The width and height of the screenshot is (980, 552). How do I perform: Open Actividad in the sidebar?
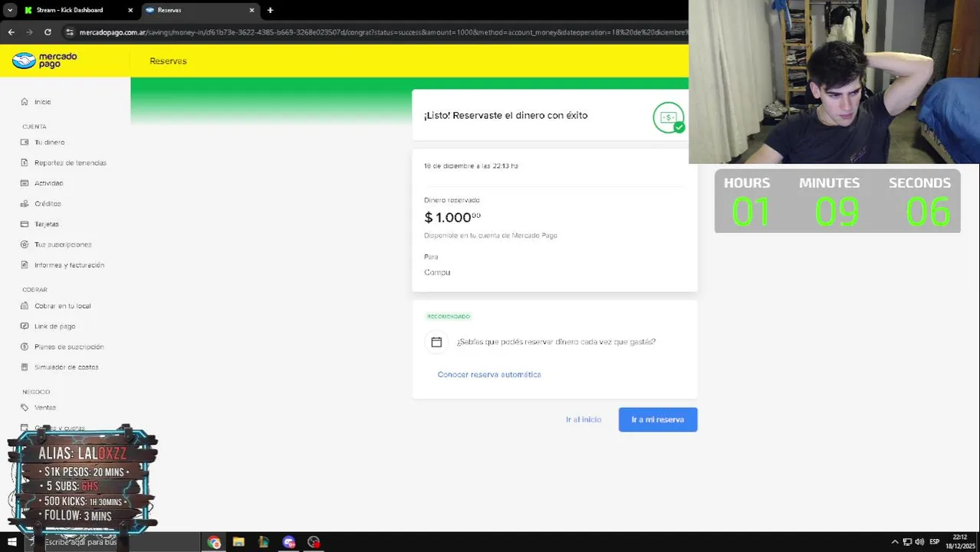click(x=48, y=183)
